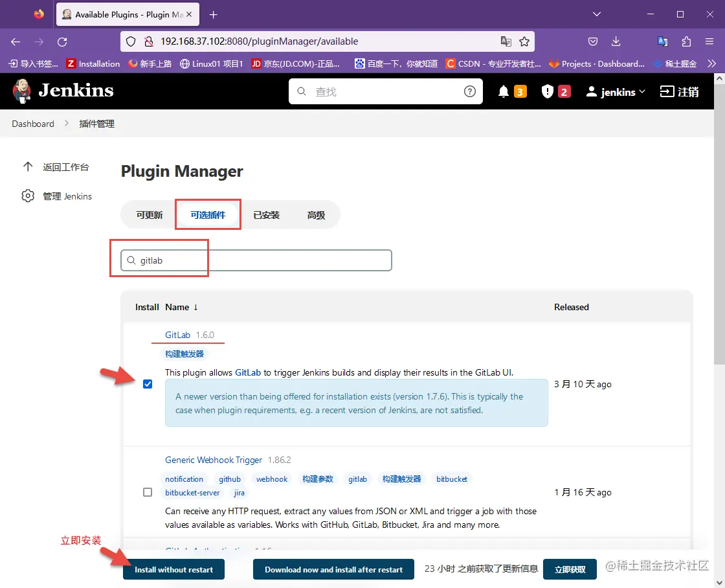Open the 京东 JD.COM bookmark
Viewport: 725px width, 588px height.
(x=295, y=64)
